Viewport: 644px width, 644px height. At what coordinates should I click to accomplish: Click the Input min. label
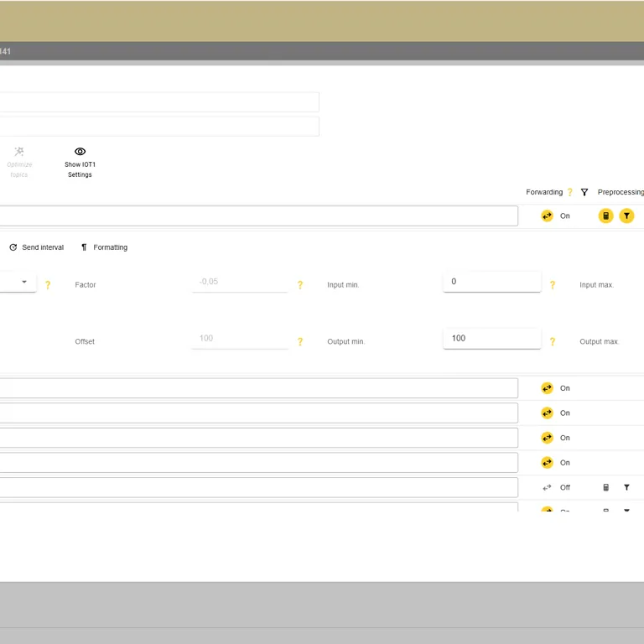(x=343, y=285)
